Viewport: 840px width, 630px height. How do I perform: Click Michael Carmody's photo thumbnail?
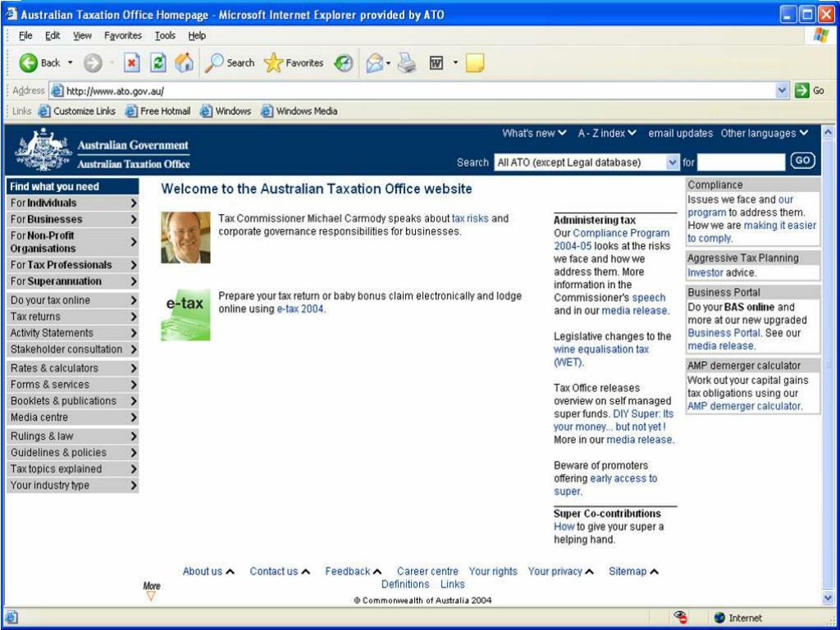pyautogui.click(x=185, y=237)
